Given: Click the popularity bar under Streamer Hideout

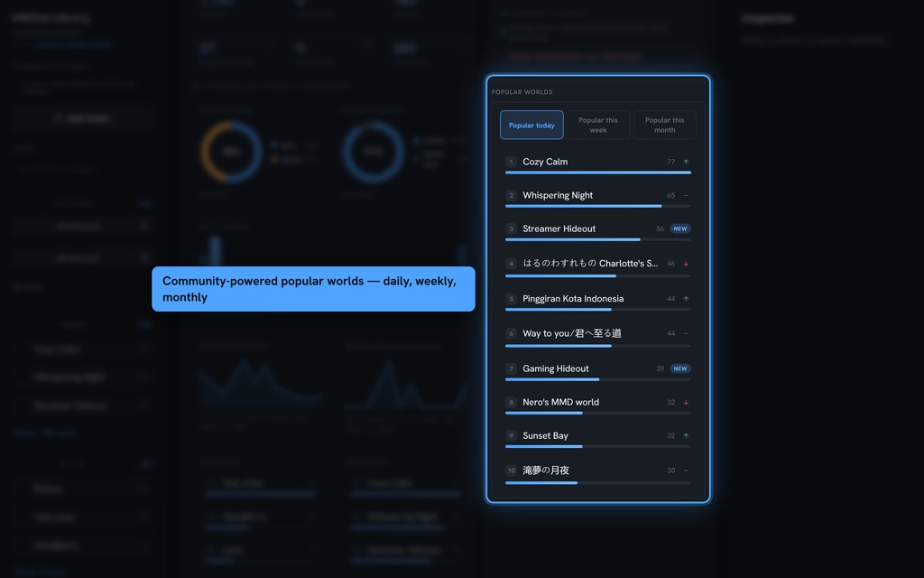Looking at the screenshot, I should [x=597, y=239].
